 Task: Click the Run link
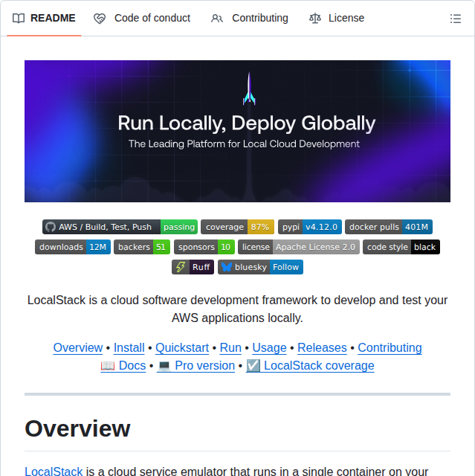pos(230,347)
